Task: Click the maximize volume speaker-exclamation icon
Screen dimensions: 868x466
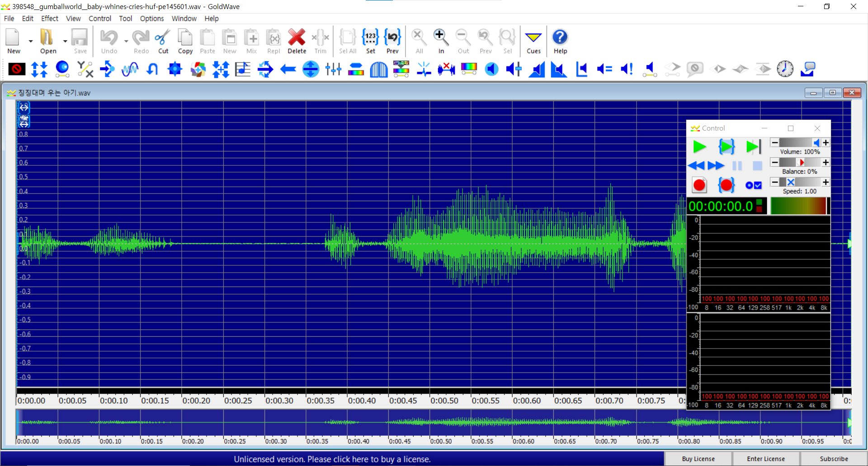Action: tap(627, 69)
